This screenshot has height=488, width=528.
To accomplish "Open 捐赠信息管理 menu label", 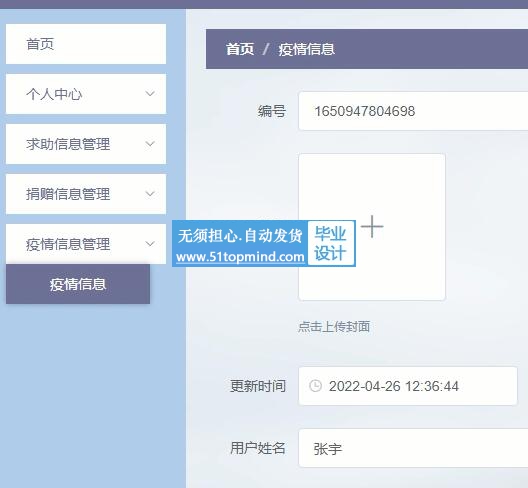I will click(68, 194).
